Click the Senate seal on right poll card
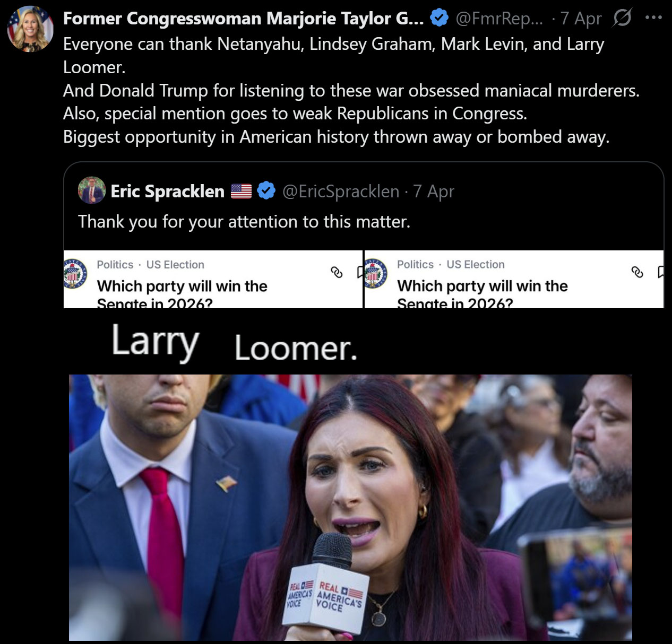672x644 pixels. (x=376, y=273)
